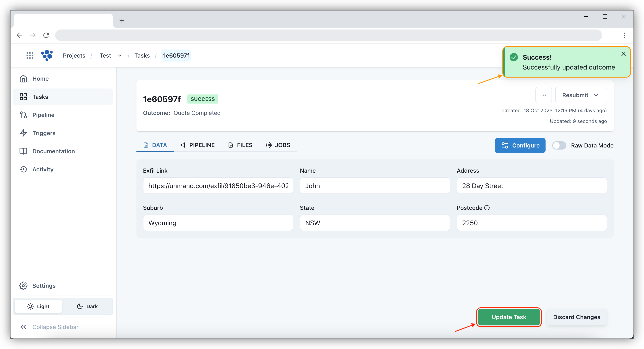
Task: Switch to Light theme
Action: pos(38,306)
